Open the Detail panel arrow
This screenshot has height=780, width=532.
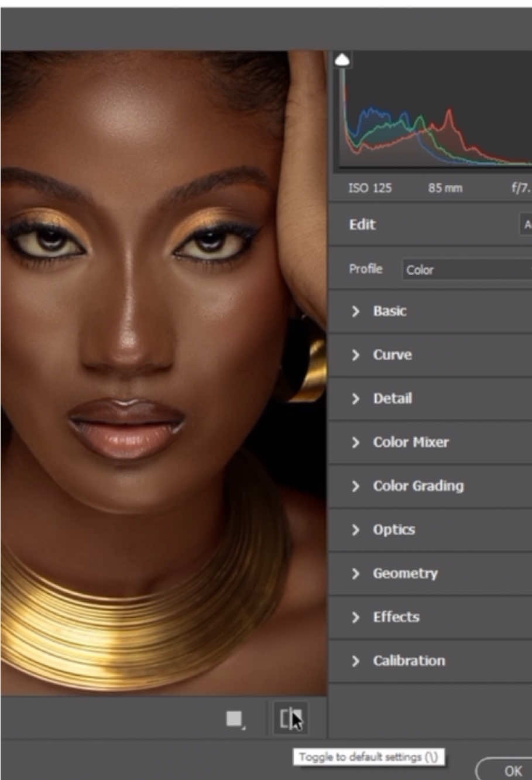(355, 399)
